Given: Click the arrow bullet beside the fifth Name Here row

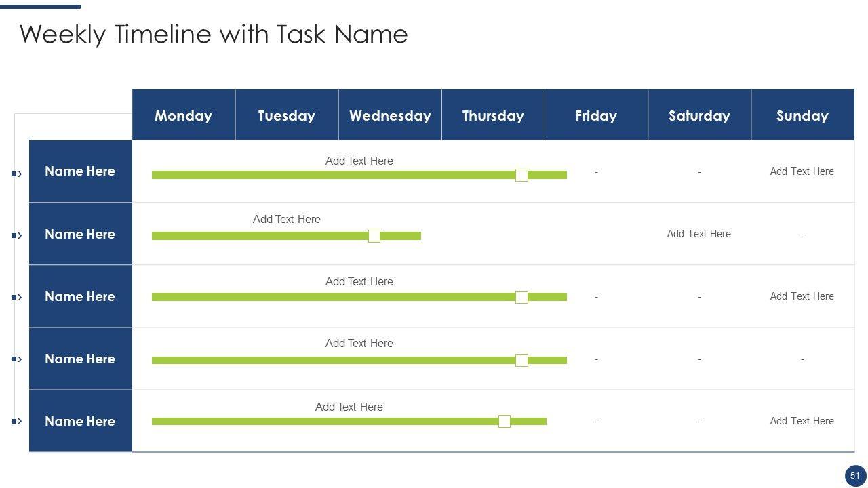Looking at the screenshot, I should pos(17,422).
